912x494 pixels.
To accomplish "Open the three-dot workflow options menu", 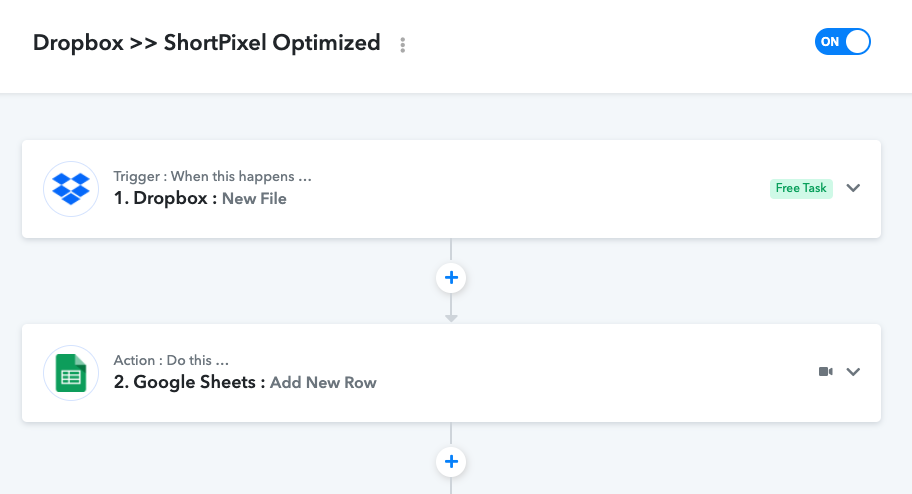I will tap(402, 45).
